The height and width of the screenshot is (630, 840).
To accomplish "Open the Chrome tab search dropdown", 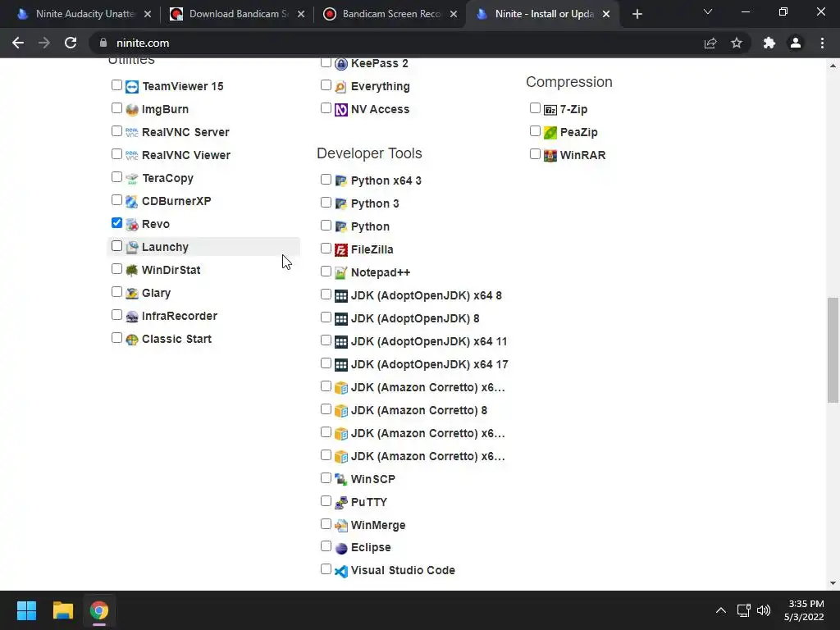I will tap(708, 11).
